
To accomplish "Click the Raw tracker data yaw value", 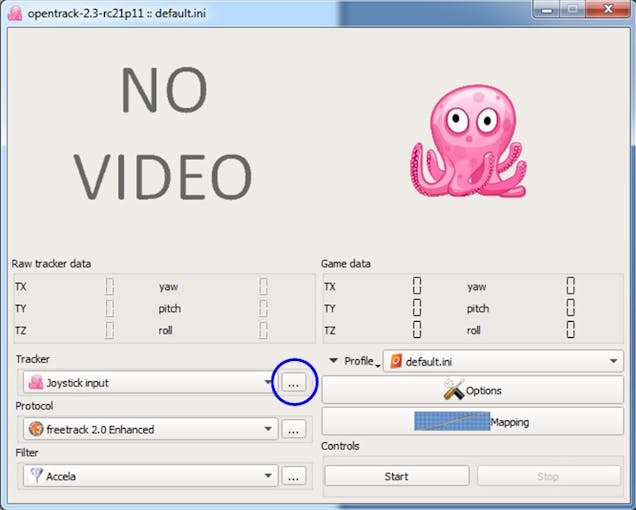I will [263, 286].
